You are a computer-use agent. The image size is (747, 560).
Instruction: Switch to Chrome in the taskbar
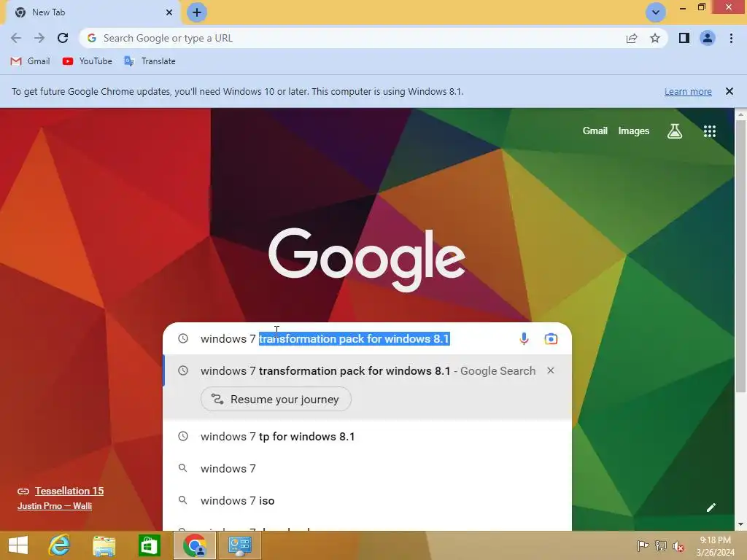(x=194, y=545)
